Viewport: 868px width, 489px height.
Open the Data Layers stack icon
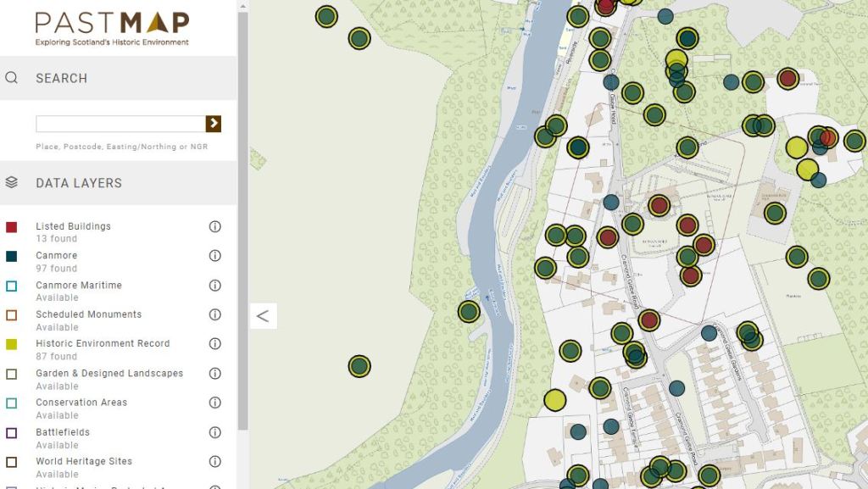point(12,182)
